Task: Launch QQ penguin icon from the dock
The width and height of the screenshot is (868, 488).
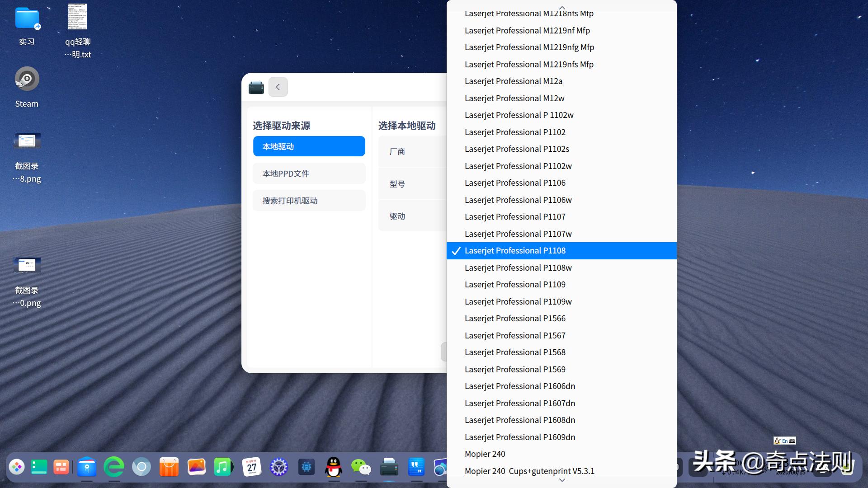Action: (x=334, y=467)
